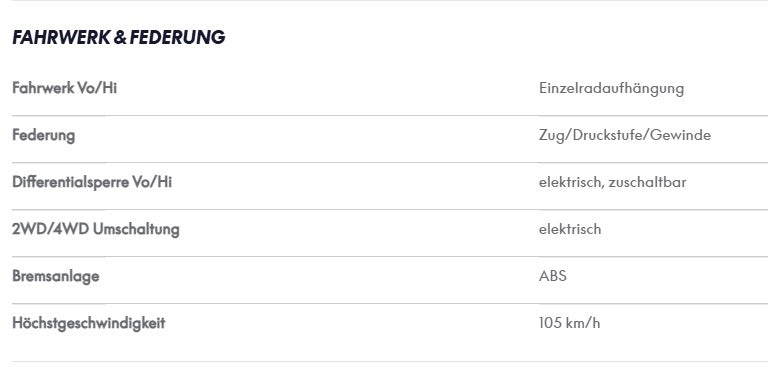This screenshot has width=768, height=376.
Task: Select the Differentialsperre Vo/Hi label
Action: tap(92, 182)
